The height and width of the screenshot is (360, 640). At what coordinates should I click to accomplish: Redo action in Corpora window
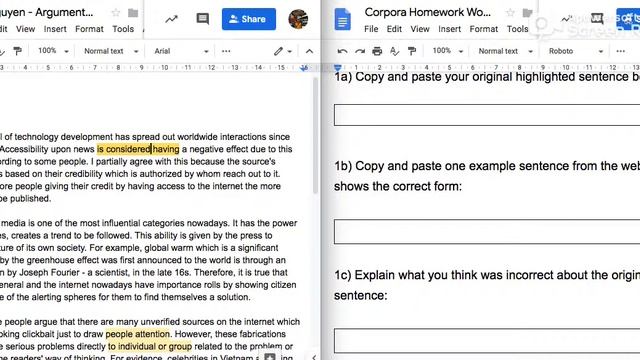(360, 51)
